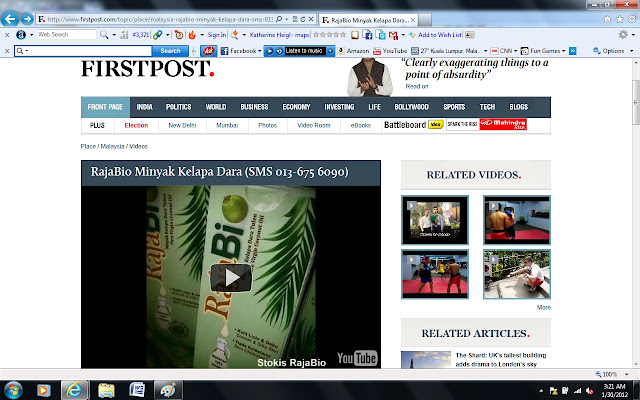Screen dimensions: 640x400
Task: Click the Twitter share page icon
Action: (380, 35)
